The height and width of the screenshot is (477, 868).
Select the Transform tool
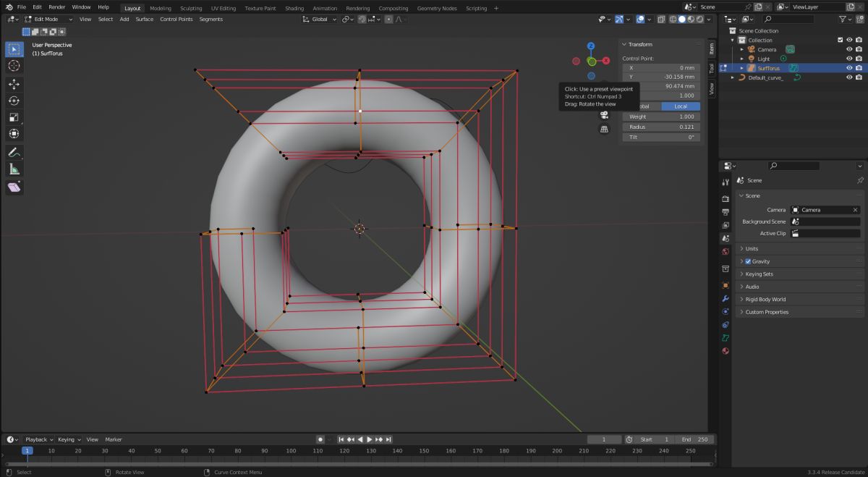14,134
